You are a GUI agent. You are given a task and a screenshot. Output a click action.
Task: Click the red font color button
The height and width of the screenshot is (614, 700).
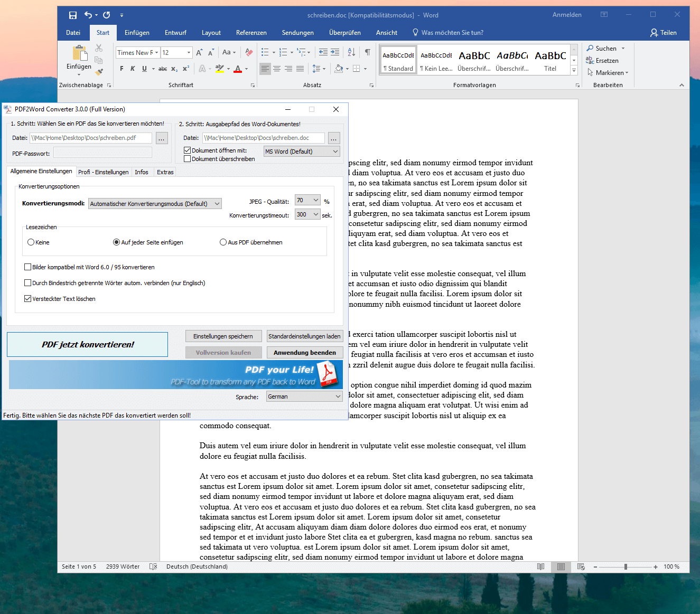point(238,69)
